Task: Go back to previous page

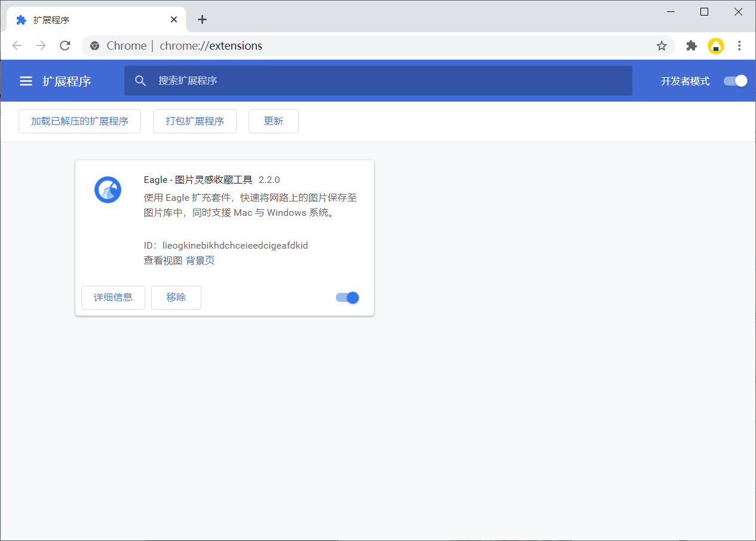Action: (x=17, y=45)
